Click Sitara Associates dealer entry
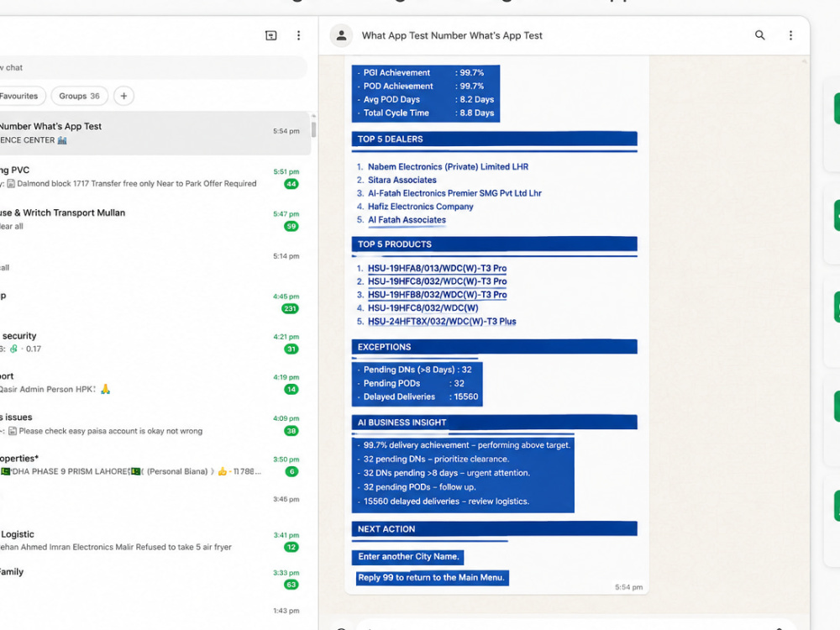This screenshot has height=630, width=840. click(402, 180)
